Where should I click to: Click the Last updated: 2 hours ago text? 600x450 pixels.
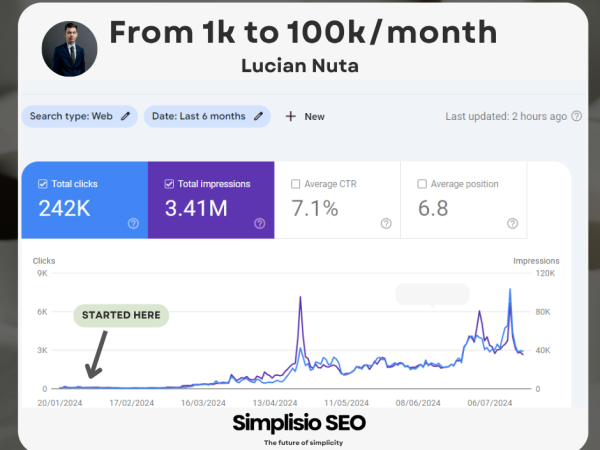pos(506,116)
